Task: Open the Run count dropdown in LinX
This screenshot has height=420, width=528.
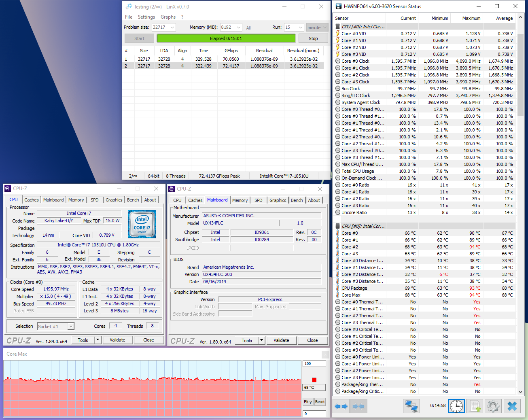Action: (300, 28)
